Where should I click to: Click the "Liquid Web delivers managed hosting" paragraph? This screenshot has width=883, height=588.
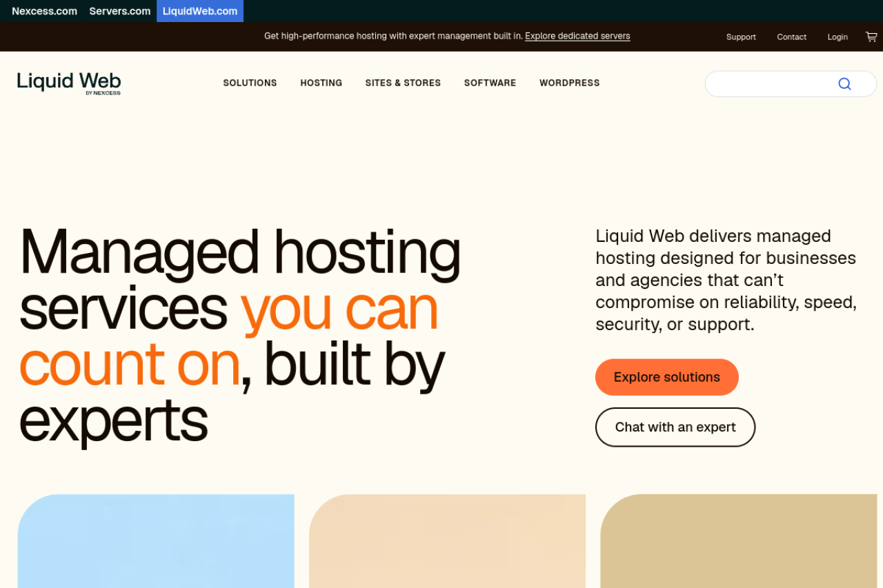(726, 280)
